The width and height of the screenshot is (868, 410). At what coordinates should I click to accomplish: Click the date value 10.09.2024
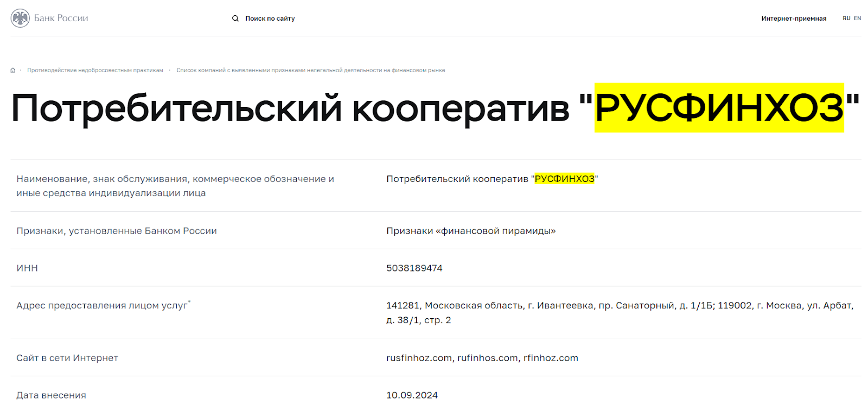click(x=412, y=395)
